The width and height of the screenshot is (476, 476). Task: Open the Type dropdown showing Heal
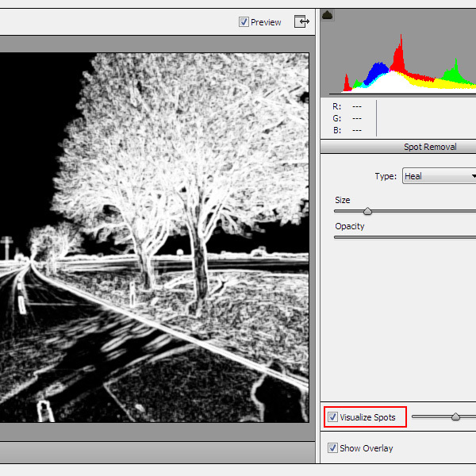point(439,176)
